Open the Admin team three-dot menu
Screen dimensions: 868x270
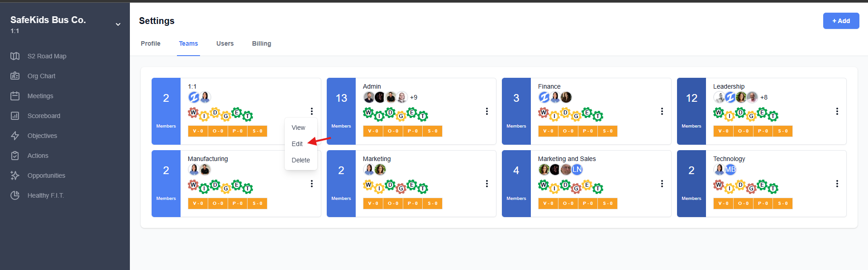point(486,111)
